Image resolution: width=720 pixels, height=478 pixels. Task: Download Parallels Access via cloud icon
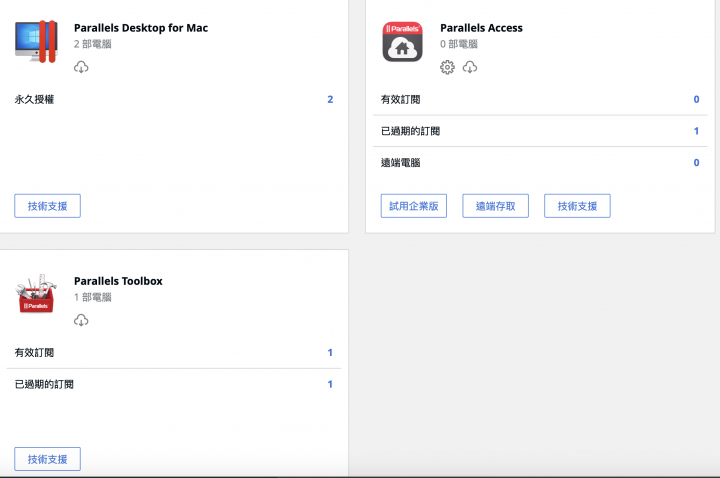pos(470,67)
